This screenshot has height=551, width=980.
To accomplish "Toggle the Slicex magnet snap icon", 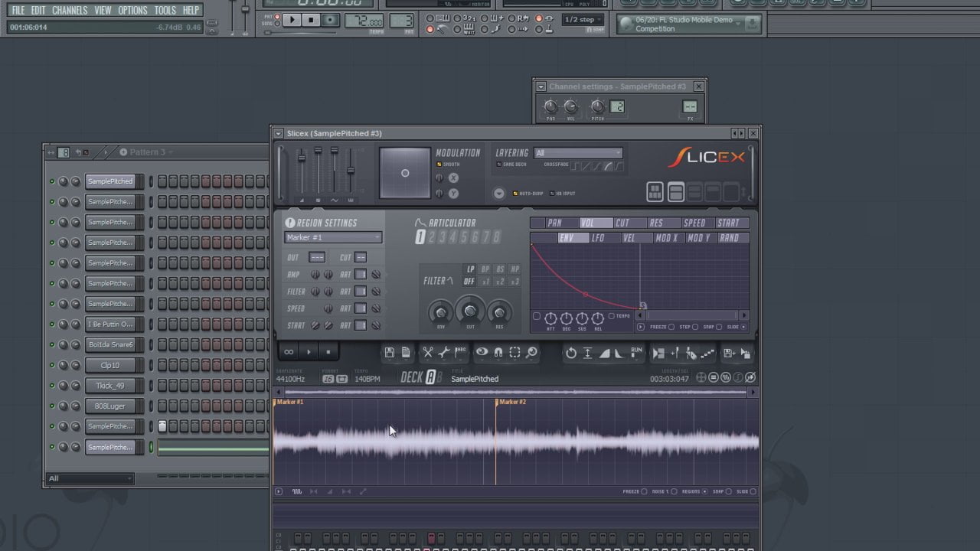I will (x=498, y=353).
